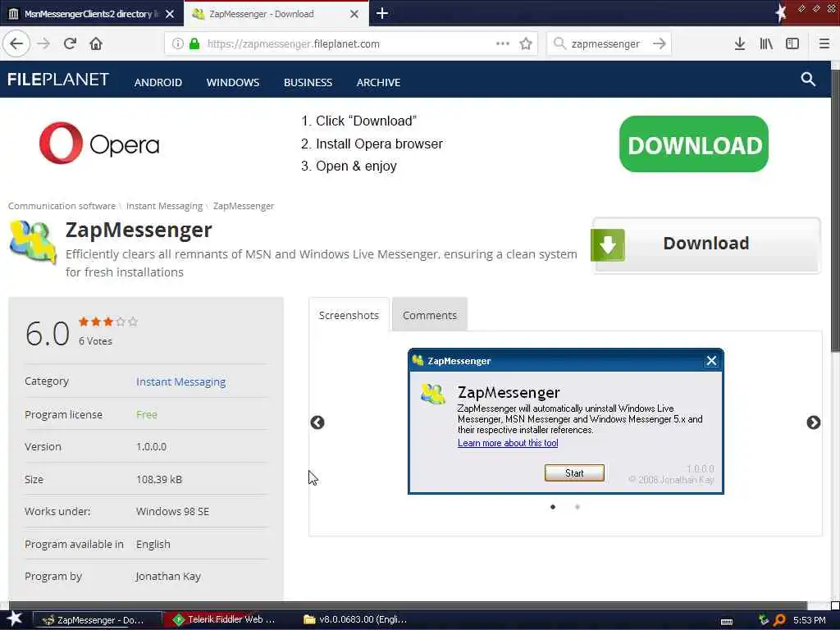Click the keyboard tray icon
This screenshot has height=630, width=840.
pyautogui.click(x=727, y=621)
